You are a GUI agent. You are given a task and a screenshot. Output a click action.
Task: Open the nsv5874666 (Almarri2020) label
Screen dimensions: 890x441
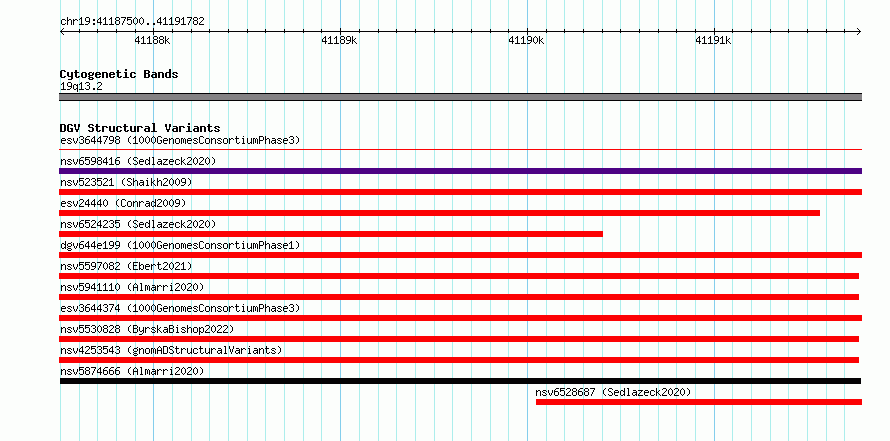tap(132, 371)
